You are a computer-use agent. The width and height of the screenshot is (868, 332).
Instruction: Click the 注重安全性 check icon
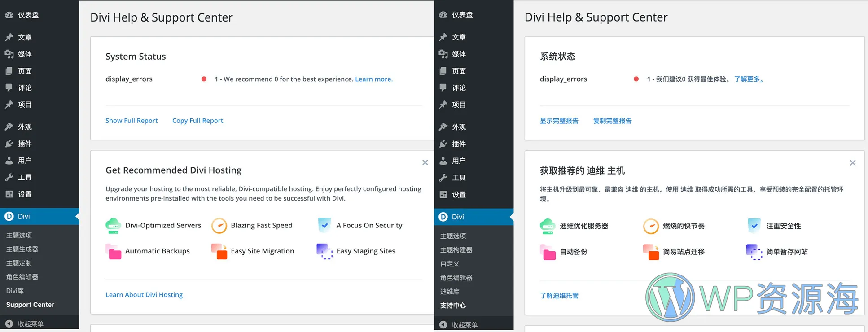pyautogui.click(x=754, y=226)
